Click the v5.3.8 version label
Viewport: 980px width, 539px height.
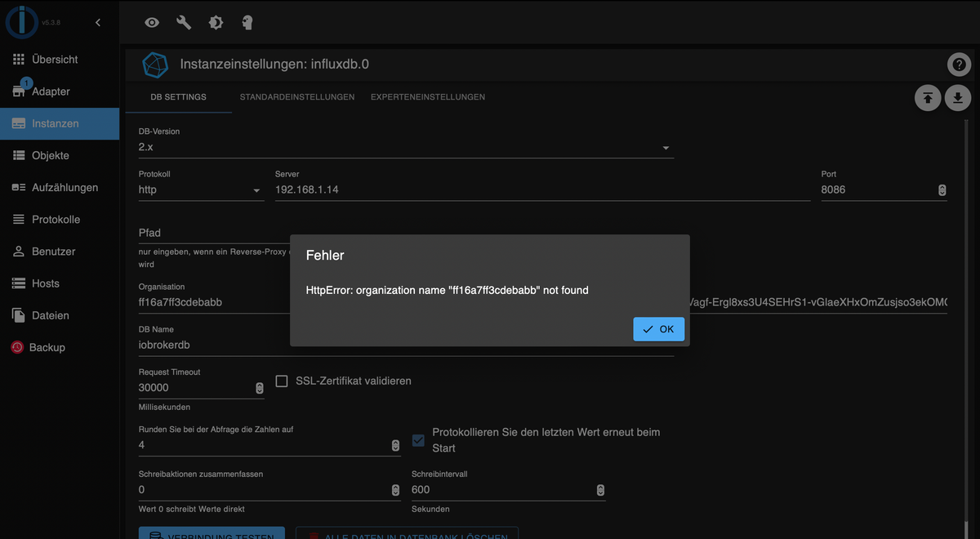pos(51,23)
